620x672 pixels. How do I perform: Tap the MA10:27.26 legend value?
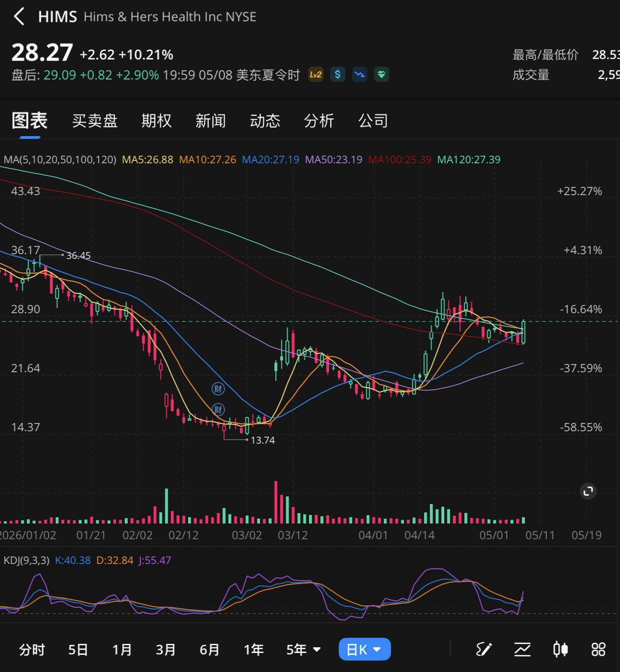point(208,160)
